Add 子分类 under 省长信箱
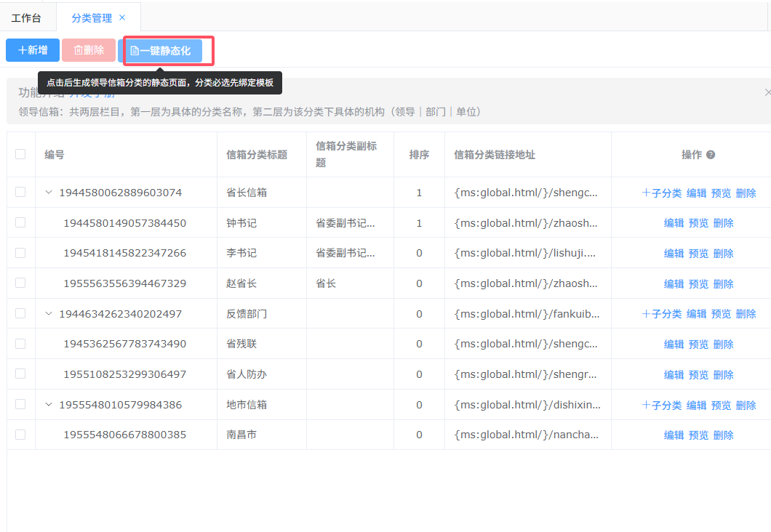Viewport: 771px width, 532px height. pos(662,193)
